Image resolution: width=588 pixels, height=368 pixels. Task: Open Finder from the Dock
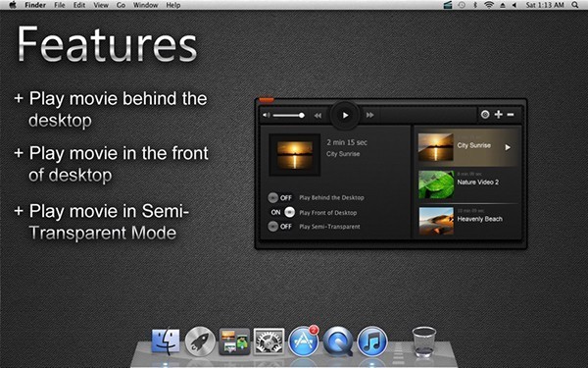[166, 341]
